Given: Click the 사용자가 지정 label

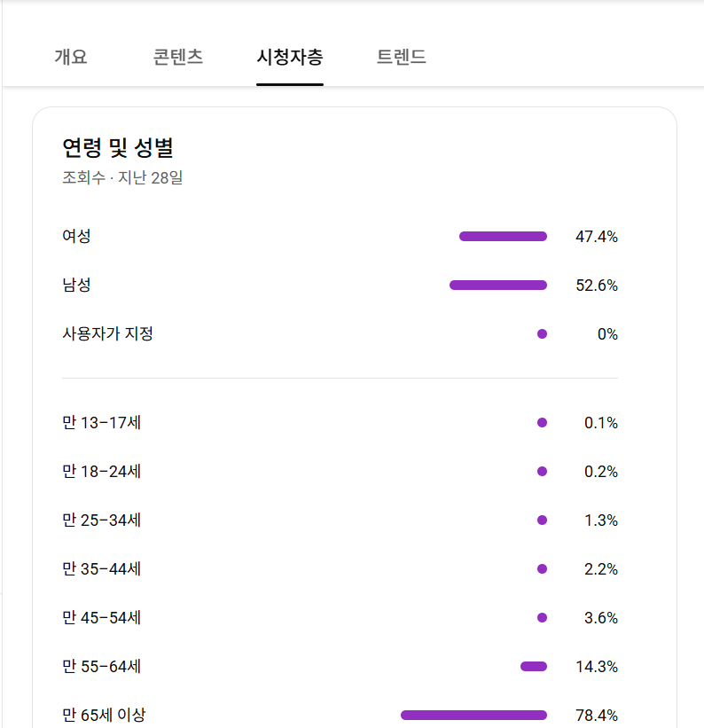Looking at the screenshot, I should [x=107, y=334].
